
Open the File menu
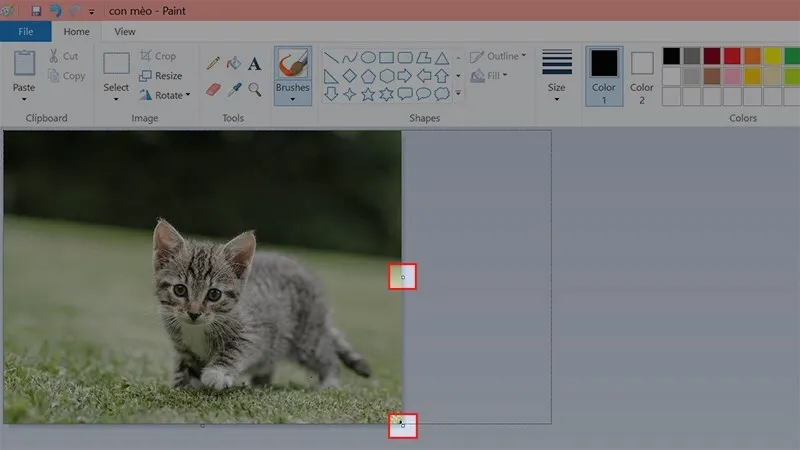[x=26, y=32]
